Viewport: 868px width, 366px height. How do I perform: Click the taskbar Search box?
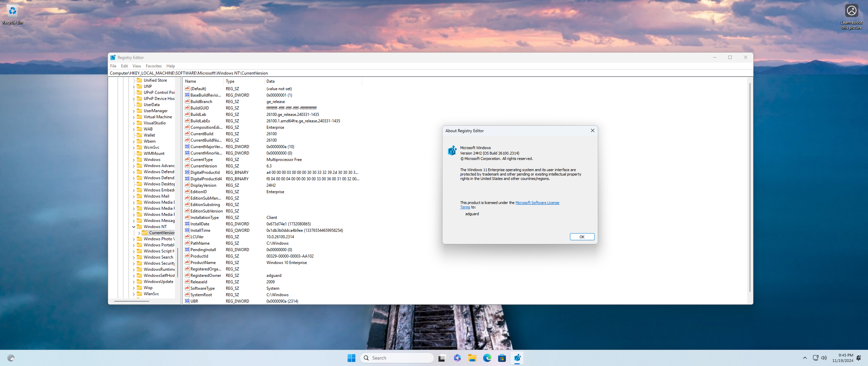[397, 358]
